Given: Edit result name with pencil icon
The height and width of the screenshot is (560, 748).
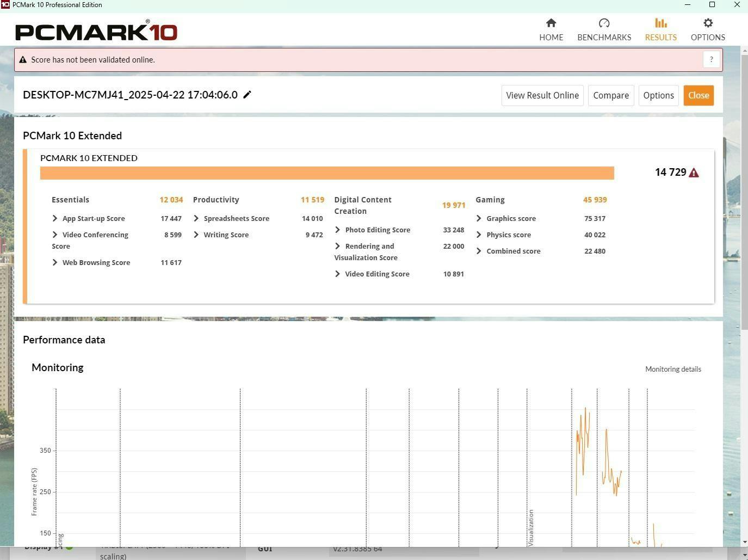Looking at the screenshot, I should coord(247,95).
